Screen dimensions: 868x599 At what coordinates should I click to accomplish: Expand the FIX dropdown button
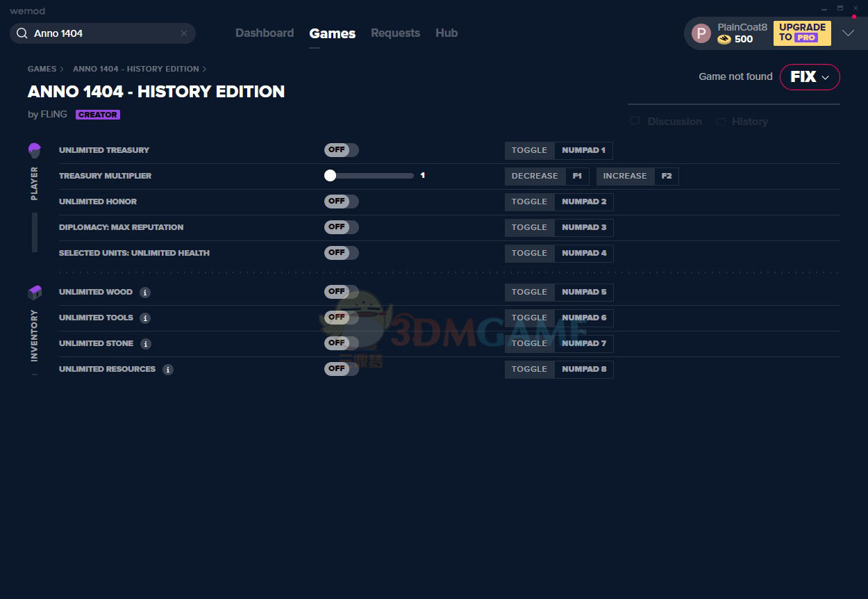coord(810,77)
